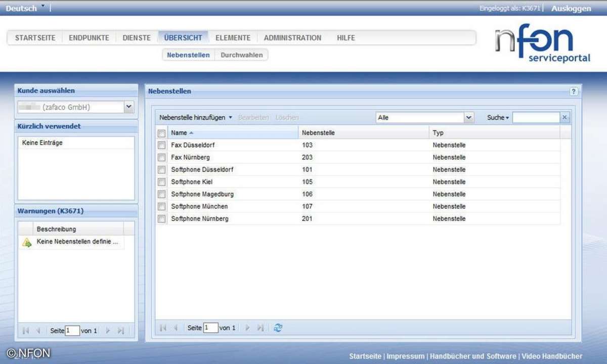Click the search text input field
The image size is (607, 364).
pyautogui.click(x=536, y=118)
